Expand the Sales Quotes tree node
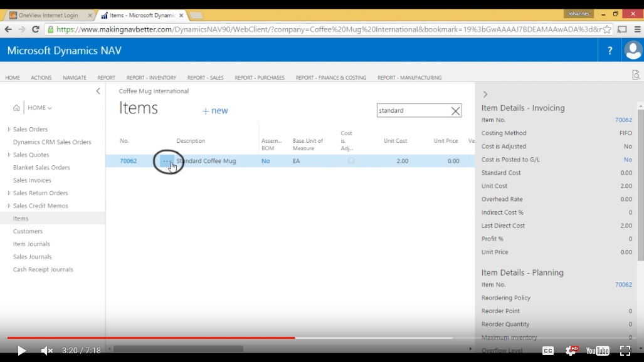This screenshot has height=362, width=644. pos(9,155)
